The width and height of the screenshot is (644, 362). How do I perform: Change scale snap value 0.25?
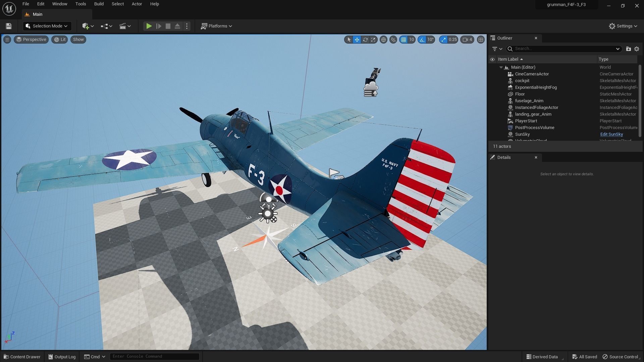pos(453,40)
